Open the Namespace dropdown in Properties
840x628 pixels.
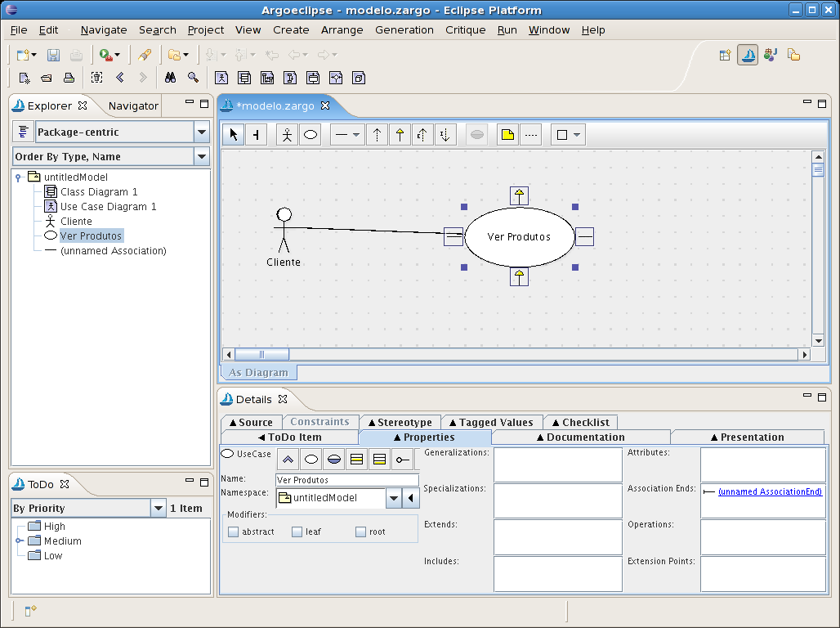click(394, 497)
